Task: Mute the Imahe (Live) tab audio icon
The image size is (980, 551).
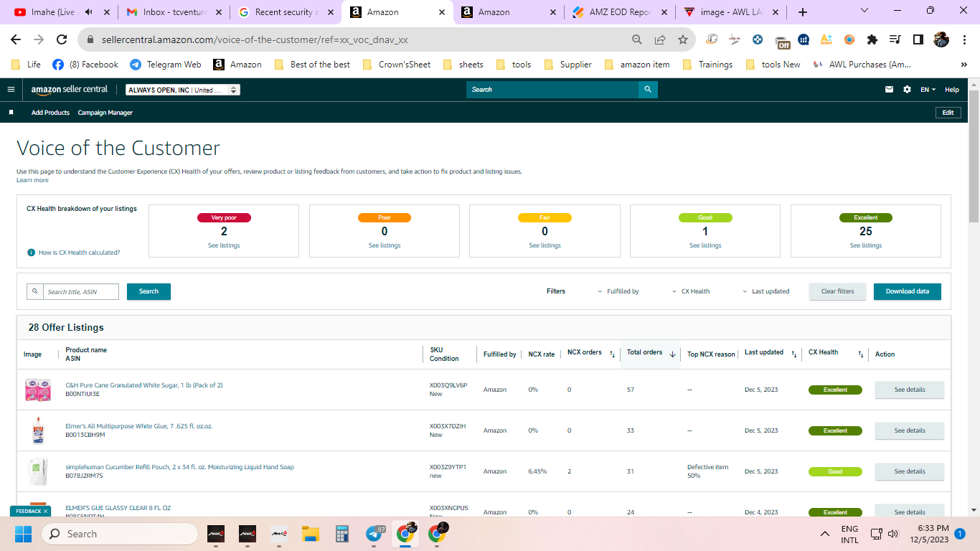Action: (89, 12)
